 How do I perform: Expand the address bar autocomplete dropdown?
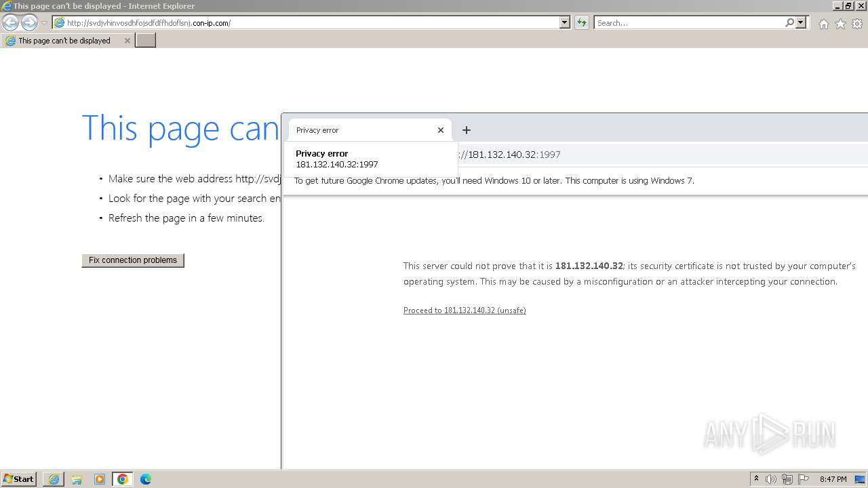pos(565,23)
